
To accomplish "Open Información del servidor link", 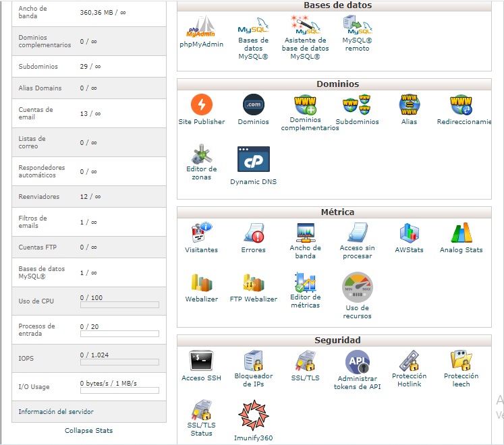I will pyautogui.click(x=56, y=411).
